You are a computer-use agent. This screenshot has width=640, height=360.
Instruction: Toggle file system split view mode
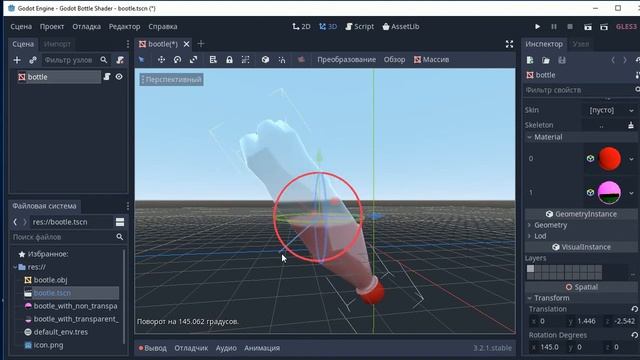click(x=120, y=222)
